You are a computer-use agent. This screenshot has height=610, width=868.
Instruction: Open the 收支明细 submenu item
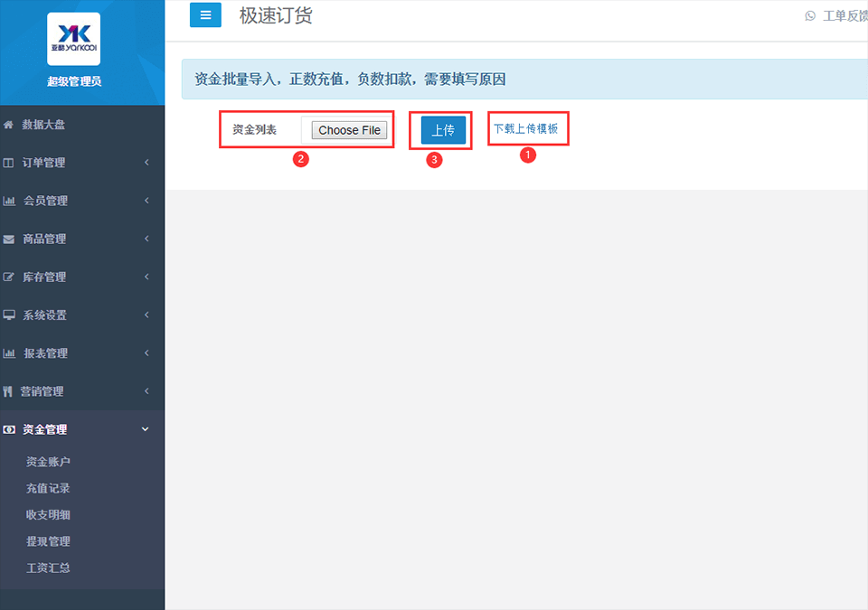tap(48, 515)
